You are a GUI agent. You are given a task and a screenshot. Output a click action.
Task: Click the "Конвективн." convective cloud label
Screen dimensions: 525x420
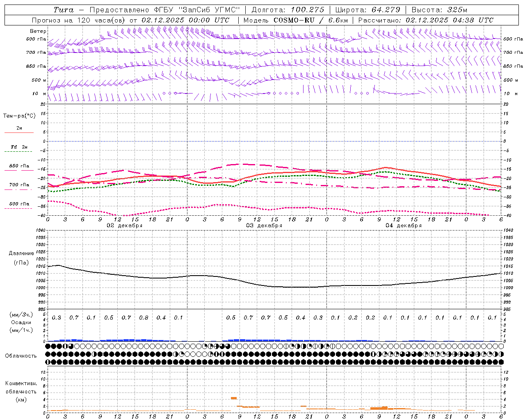coord(21,383)
